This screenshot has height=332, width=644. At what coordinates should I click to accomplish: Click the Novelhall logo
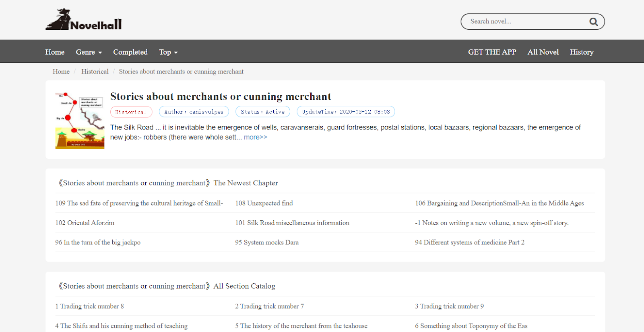click(x=84, y=20)
